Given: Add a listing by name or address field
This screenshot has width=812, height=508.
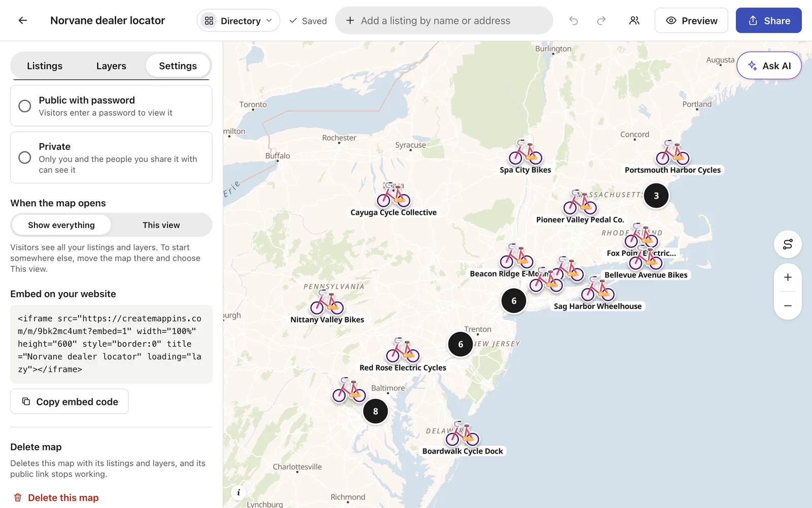Looking at the screenshot, I should (x=444, y=21).
